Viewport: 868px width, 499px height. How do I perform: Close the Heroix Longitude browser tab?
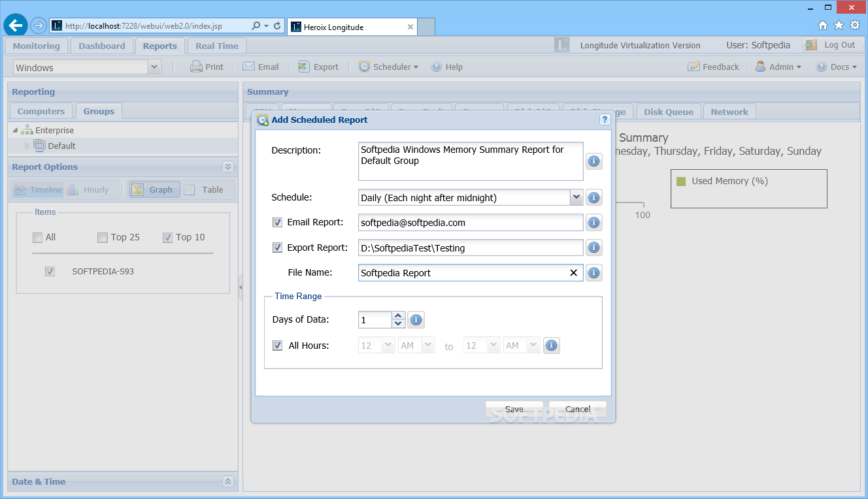[x=410, y=27]
